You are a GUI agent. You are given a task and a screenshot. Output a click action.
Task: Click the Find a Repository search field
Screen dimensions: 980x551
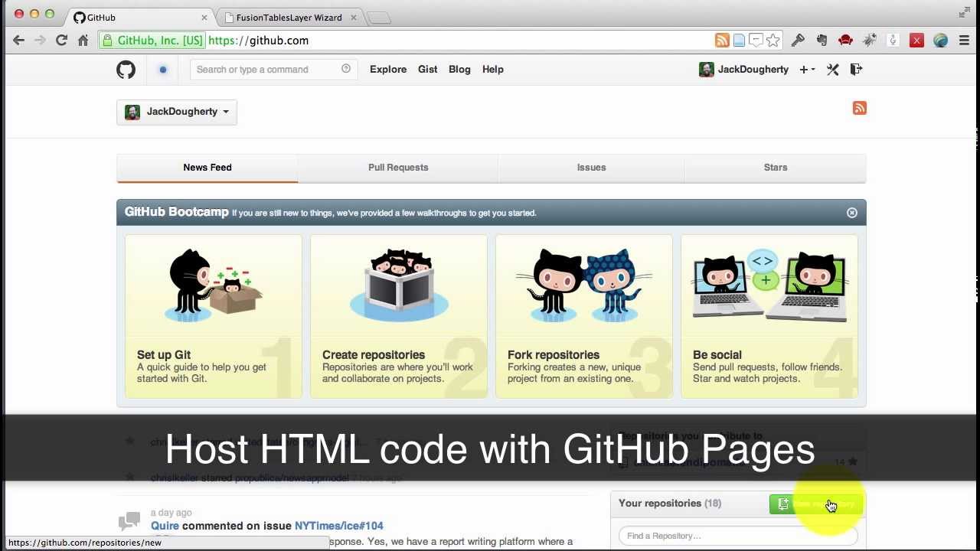pyautogui.click(x=738, y=536)
